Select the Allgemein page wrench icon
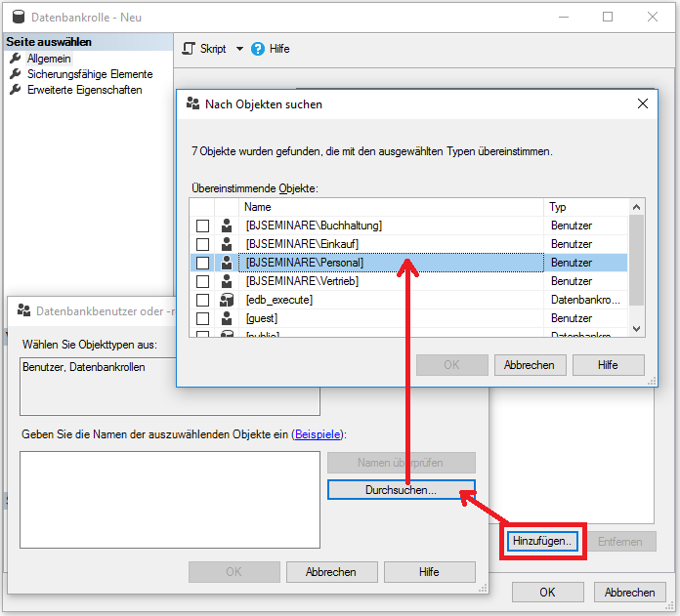This screenshot has height=616, width=680. tap(16, 59)
